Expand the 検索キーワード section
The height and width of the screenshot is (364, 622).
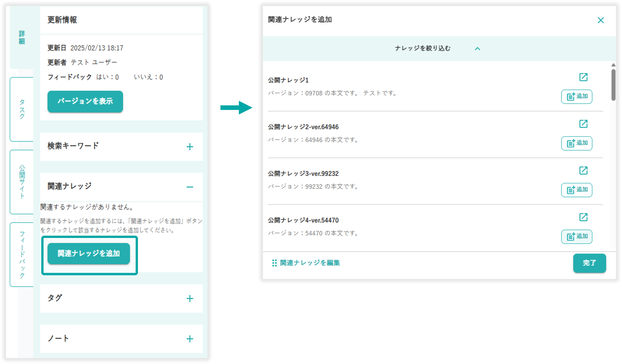(x=190, y=147)
